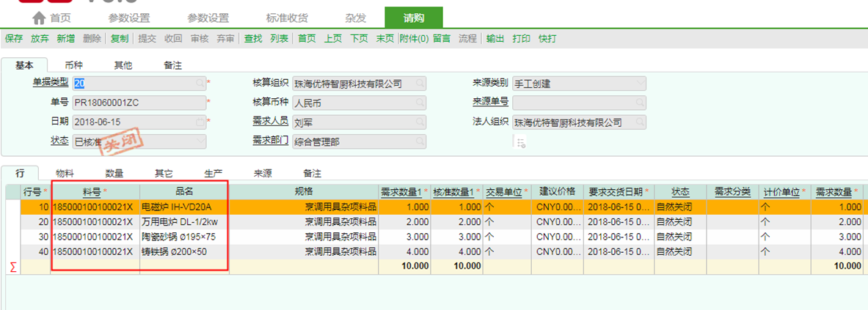Click 保存 in the toolbar
868x310 pixels.
point(14,39)
